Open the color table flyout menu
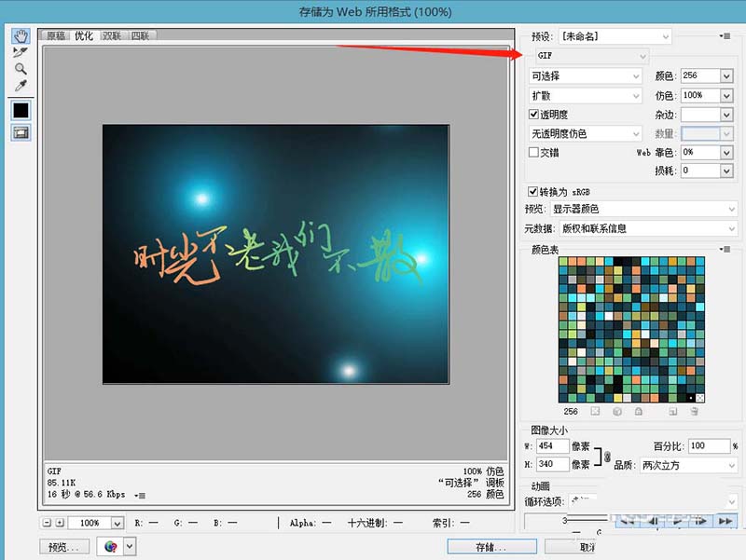This screenshot has height=560, width=746. [x=725, y=249]
